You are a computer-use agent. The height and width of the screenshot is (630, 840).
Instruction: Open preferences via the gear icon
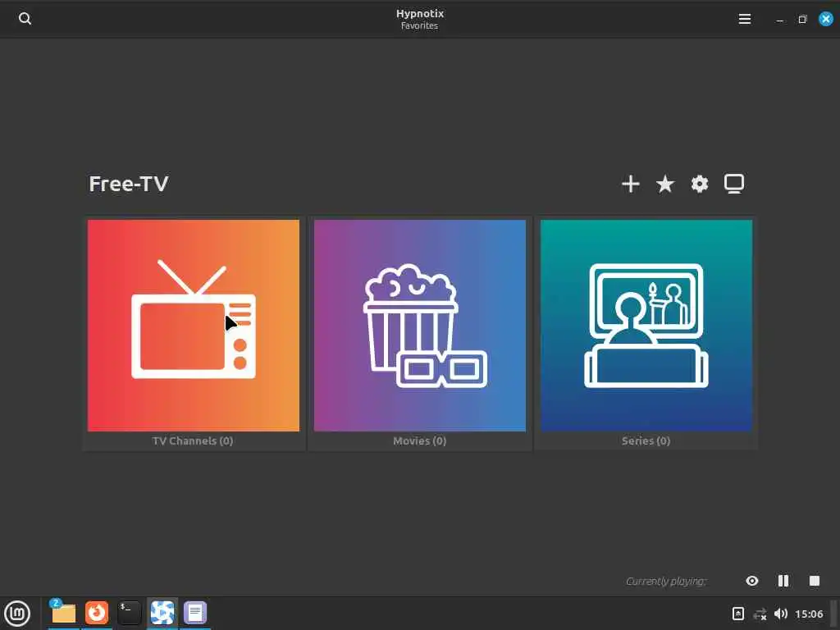pos(699,184)
